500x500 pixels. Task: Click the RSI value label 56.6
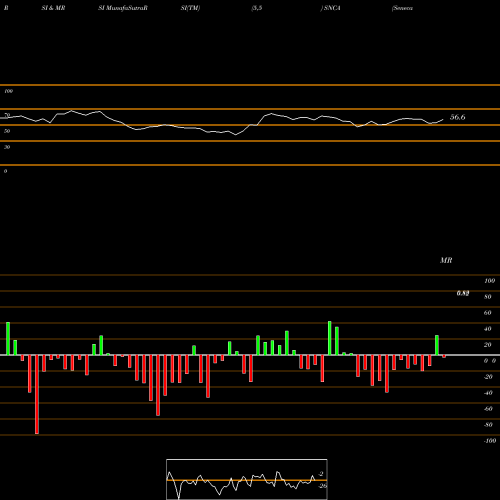point(457,117)
